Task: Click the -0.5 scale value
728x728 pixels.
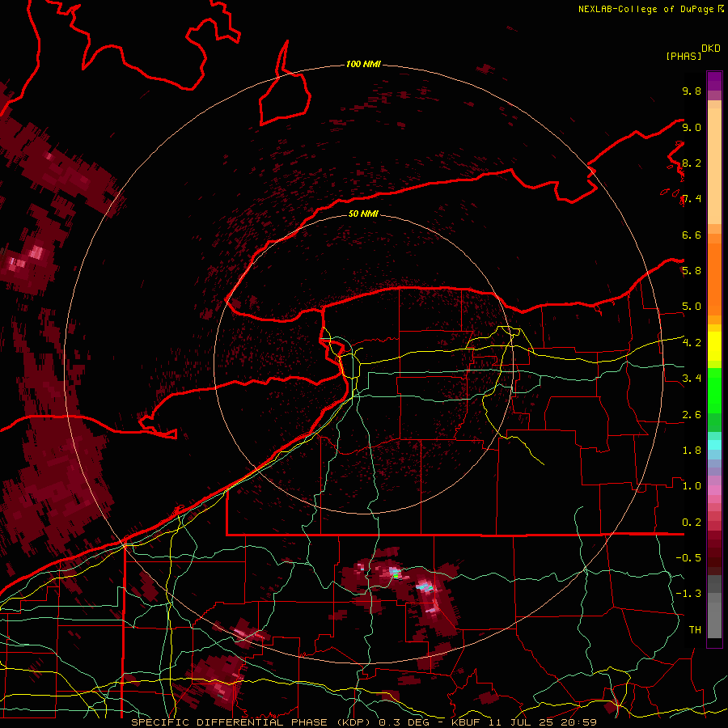Action: click(x=688, y=558)
